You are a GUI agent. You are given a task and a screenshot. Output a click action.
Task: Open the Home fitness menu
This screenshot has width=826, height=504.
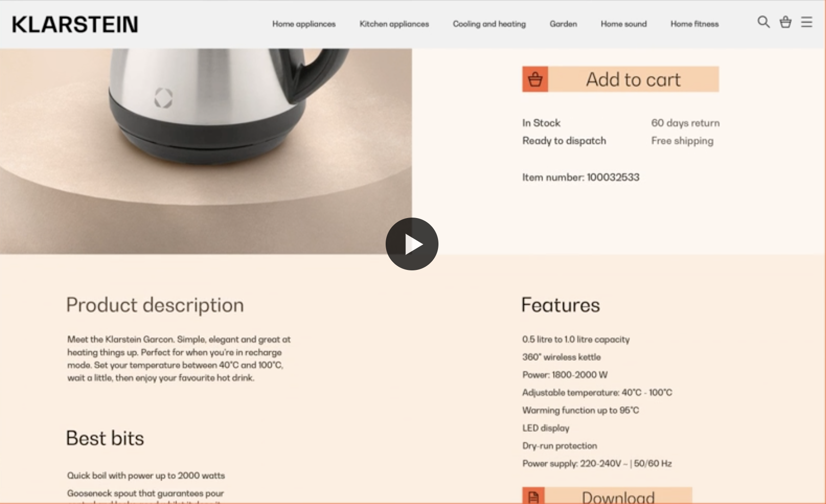[695, 24]
